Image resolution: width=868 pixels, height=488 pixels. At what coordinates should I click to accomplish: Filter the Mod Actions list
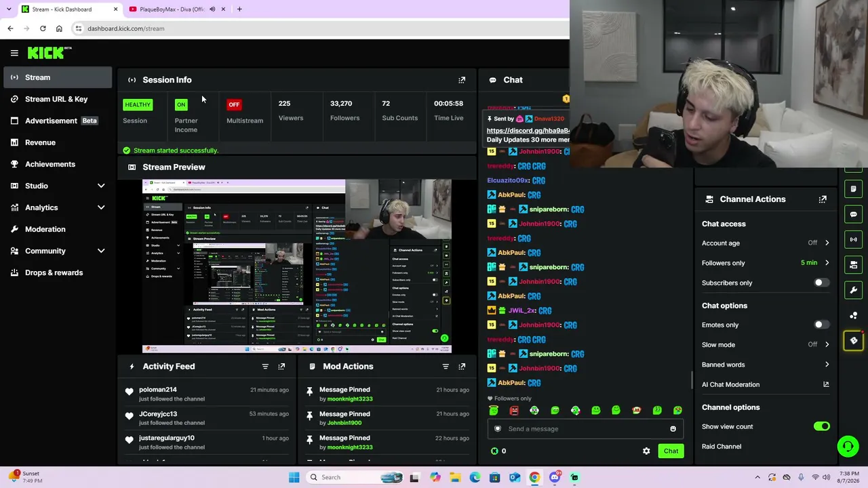[x=446, y=367]
